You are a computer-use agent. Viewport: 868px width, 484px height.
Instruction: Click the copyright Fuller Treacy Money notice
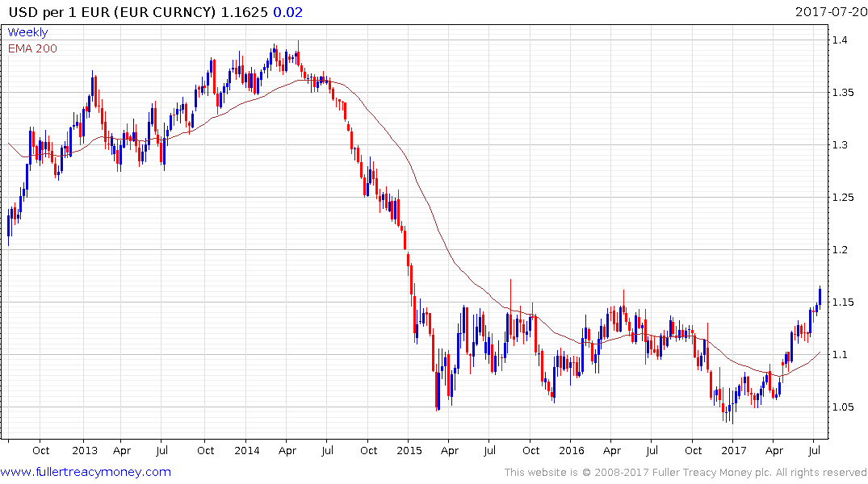pyautogui.click(x=686, y=473)
